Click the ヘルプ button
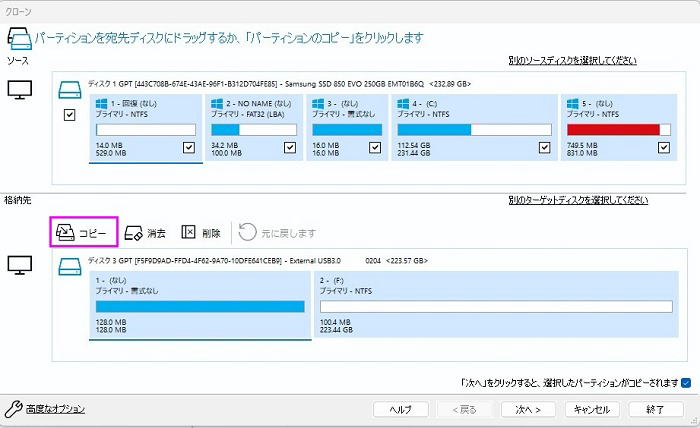This screenshot has width=700, height=428. pos(401,410)
